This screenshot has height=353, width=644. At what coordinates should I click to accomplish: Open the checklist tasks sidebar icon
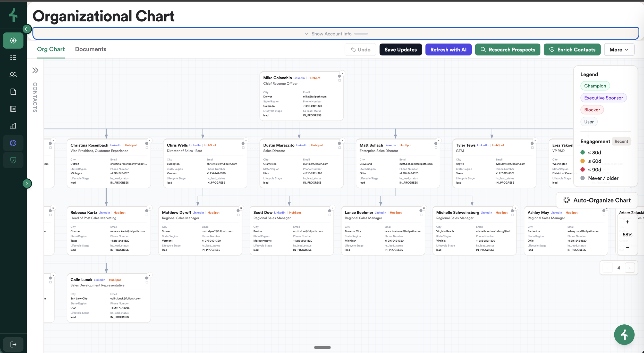[x=13, y=58]
